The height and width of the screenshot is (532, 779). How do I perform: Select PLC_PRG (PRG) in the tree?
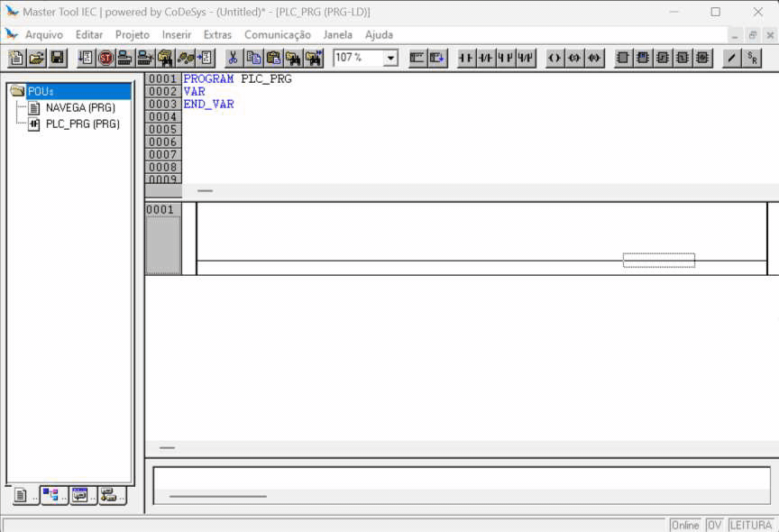coord(82,124)
